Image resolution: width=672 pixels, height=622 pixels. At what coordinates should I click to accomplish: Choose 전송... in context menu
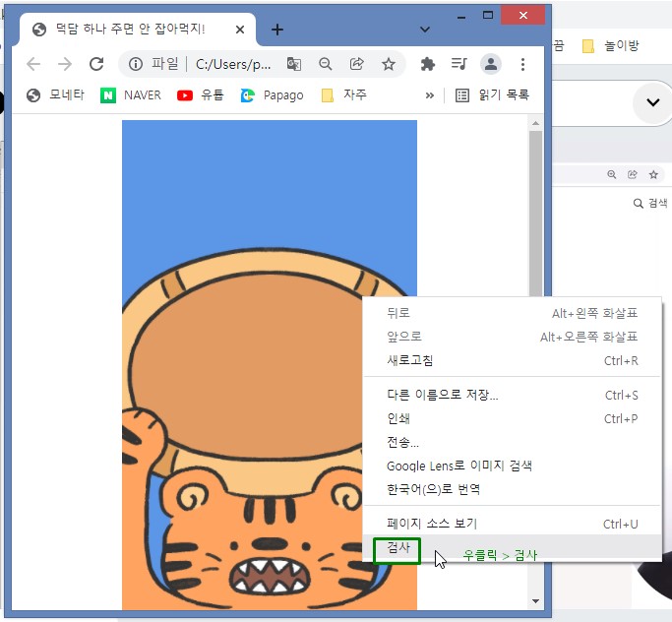pyautogui.click(x=513, y=442)
